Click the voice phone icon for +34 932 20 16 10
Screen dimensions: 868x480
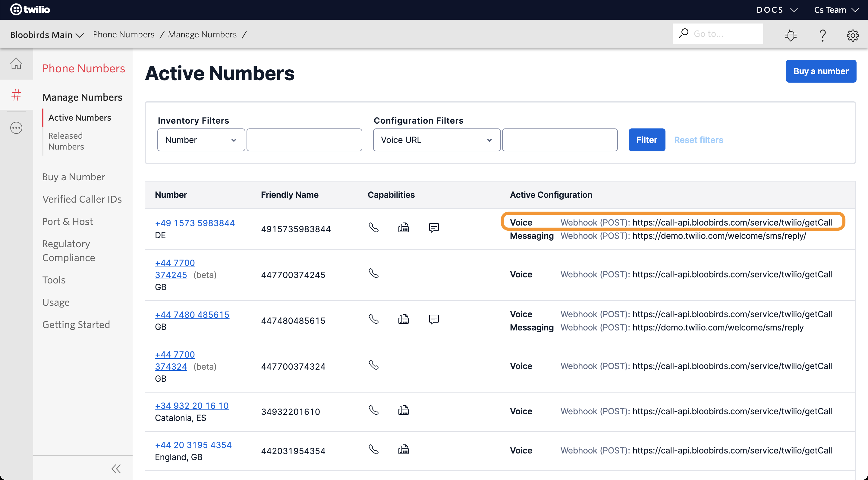[374, 410]
